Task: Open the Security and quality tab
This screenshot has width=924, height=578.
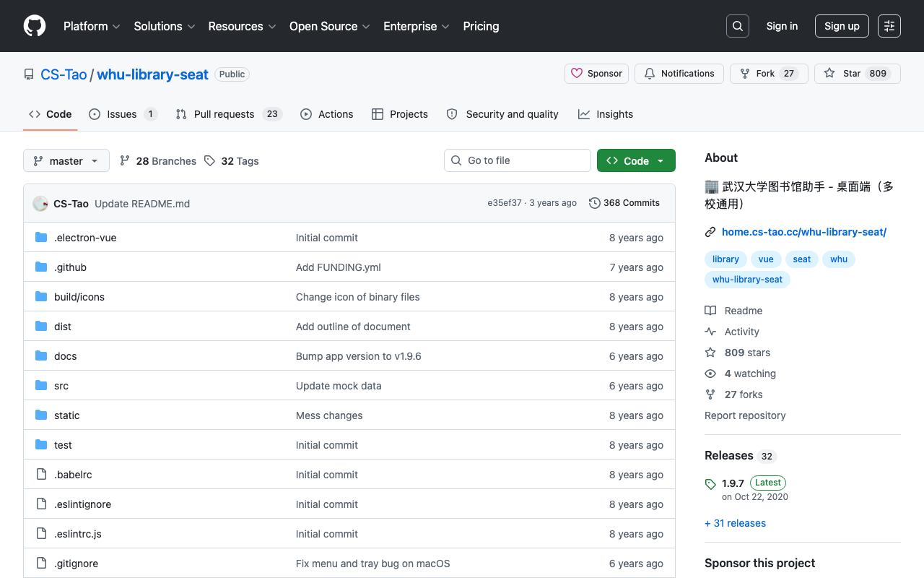Action: [502, 114]
